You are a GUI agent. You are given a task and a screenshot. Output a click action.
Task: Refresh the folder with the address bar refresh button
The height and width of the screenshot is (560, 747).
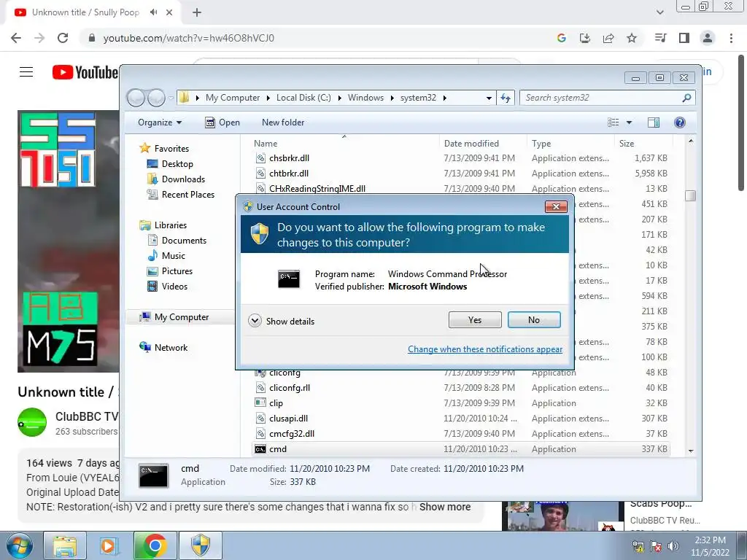pos(506,98)
